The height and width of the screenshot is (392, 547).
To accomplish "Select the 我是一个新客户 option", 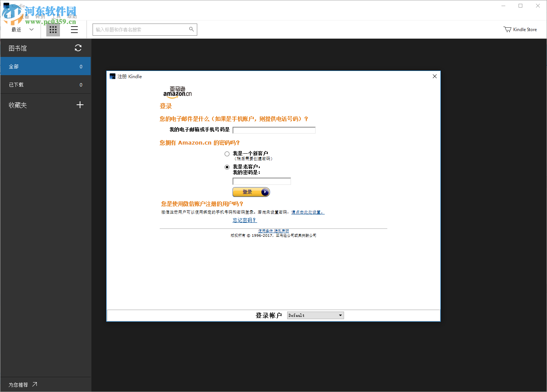I will (x=227, y=154).
